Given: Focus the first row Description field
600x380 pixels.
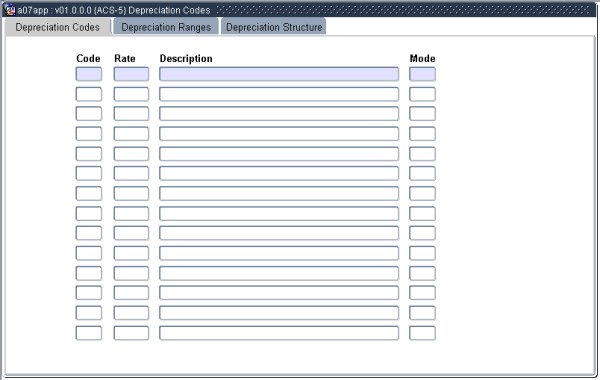Looking at the screenshot, I should 279,74.
